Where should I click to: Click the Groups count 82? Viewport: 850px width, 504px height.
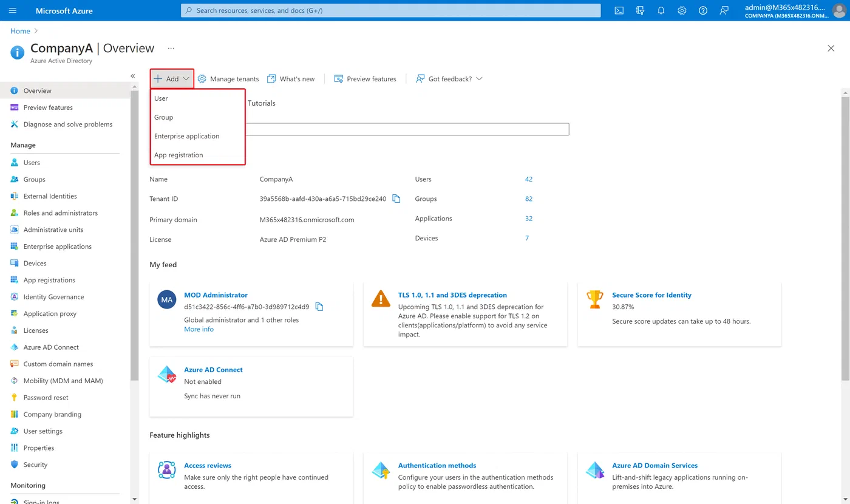[x=529, y=199]
